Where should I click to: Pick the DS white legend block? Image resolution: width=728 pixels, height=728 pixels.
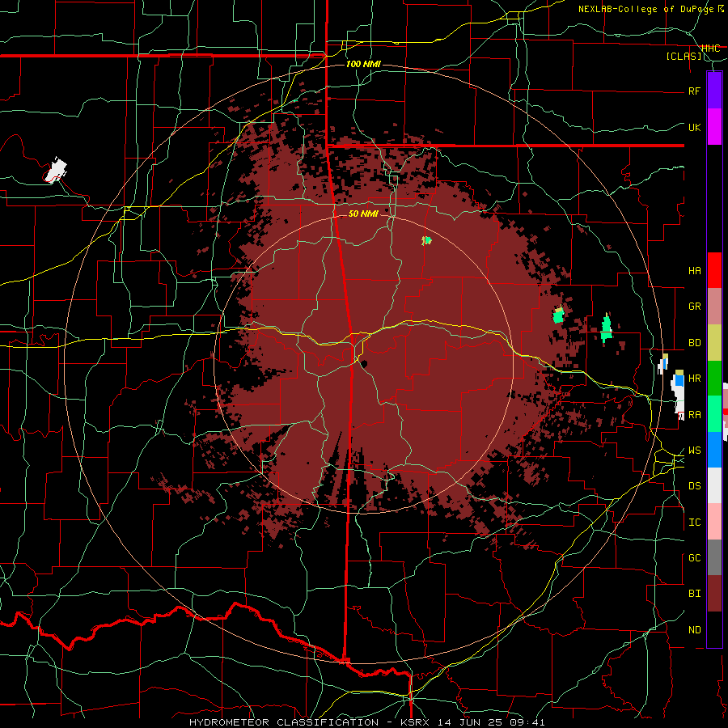pos(714,485)
